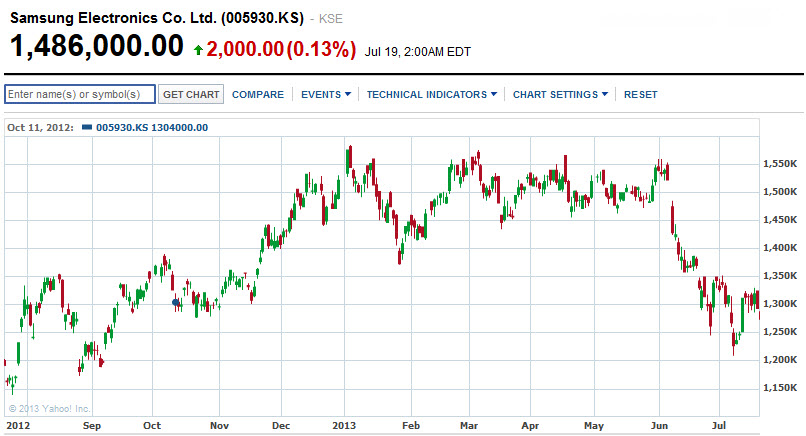Click the Mar label on the time axis
Screen dimensions: 806x436
[469, 426]
